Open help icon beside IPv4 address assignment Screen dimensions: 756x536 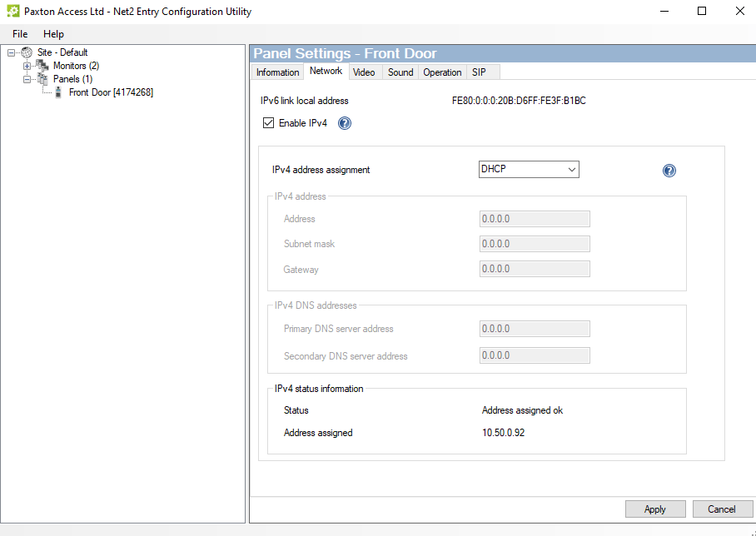669,170
